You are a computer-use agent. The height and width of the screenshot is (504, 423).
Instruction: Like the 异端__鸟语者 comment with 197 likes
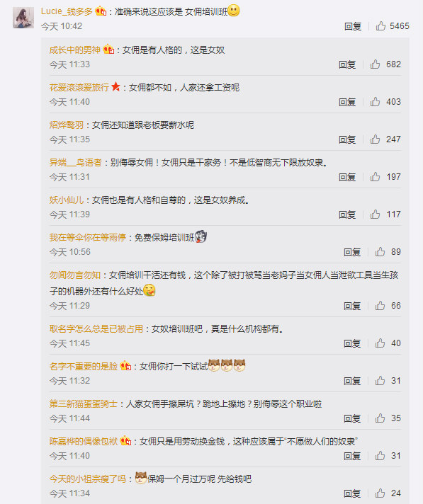[x=375, y=176]
